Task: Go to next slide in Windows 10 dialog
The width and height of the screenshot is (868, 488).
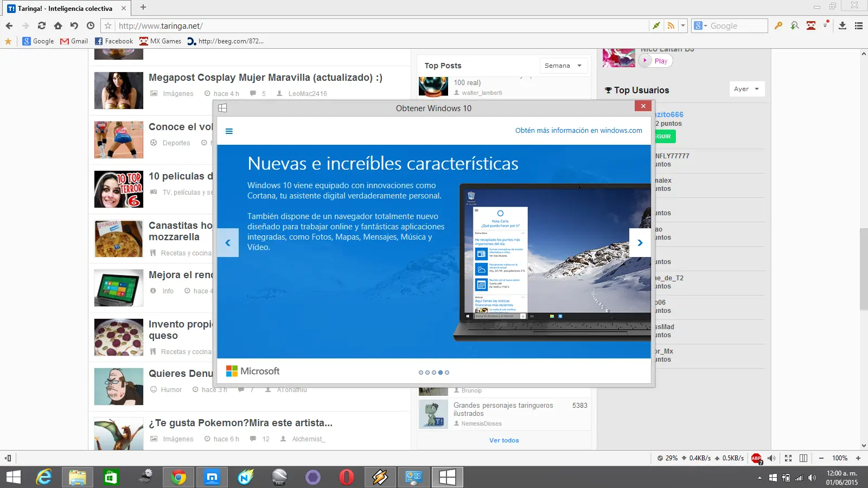Action: point(640,242)
